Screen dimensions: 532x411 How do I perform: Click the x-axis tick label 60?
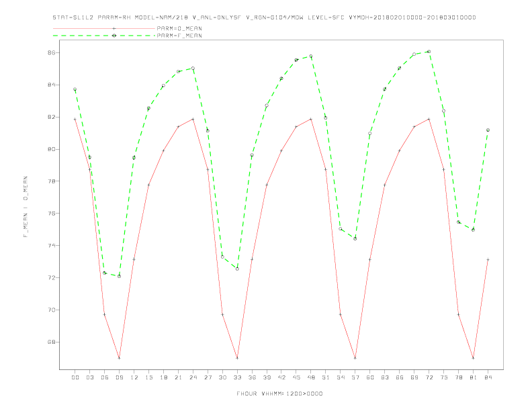[x=370, y=377]
